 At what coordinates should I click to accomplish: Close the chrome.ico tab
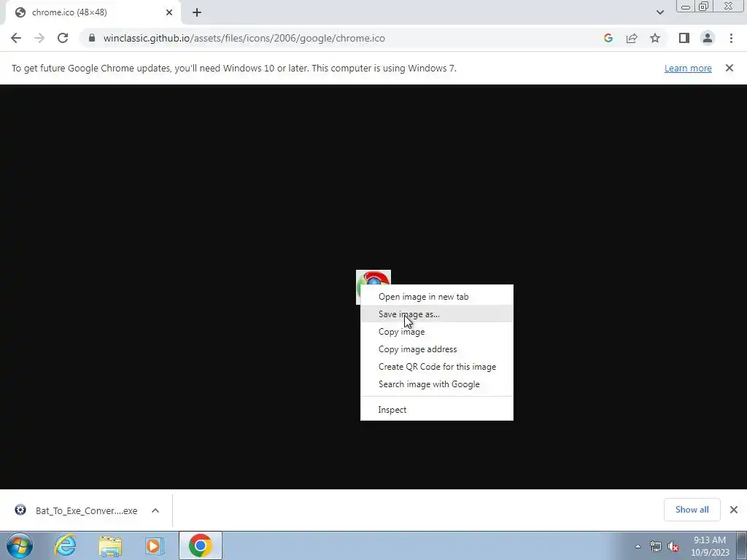tap(169, 12)
